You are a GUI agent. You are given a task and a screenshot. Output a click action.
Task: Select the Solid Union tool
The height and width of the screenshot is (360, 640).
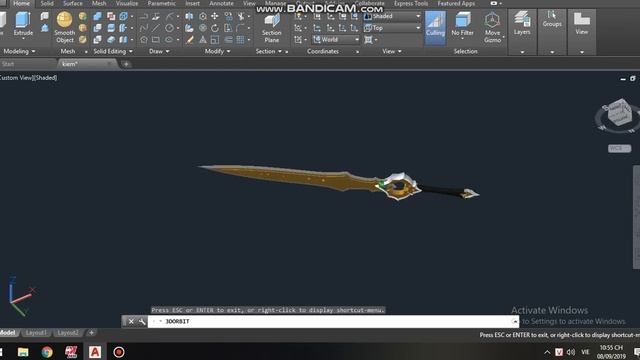98,16
